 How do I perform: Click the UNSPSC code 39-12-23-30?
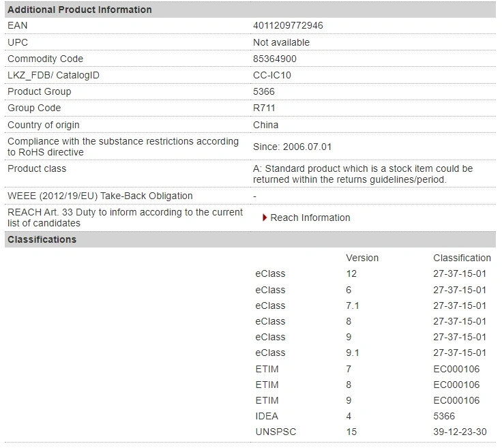point(460,432)
